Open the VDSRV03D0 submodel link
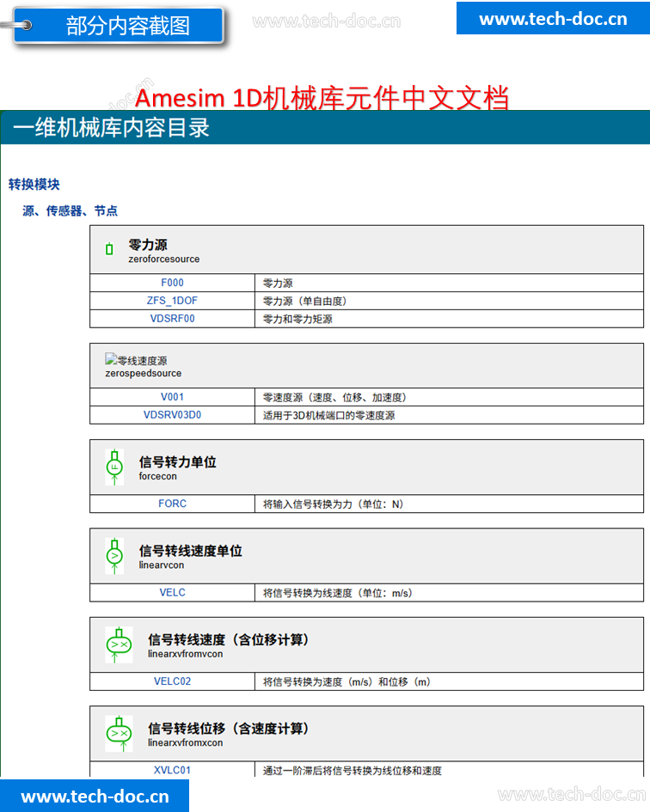Image resolution: width=650 pixels, height=812 pixels. [172, 415]
